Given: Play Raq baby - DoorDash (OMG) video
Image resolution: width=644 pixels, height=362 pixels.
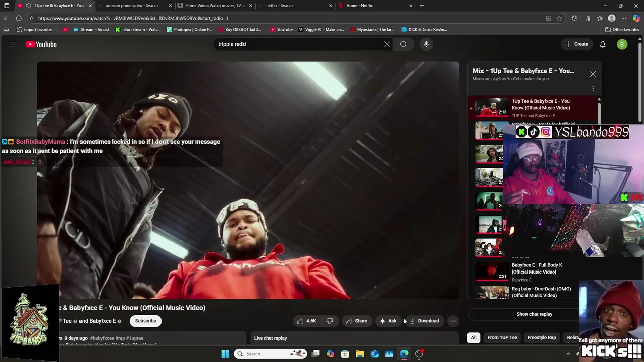Looking at the screenshot, I should pyautogui.click(x=541, y=292).
